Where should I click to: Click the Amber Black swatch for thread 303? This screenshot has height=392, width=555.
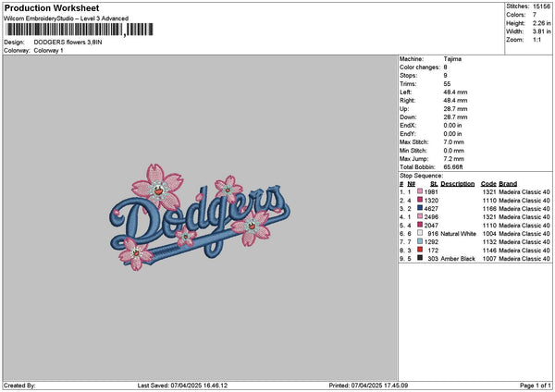pos(420,258)
